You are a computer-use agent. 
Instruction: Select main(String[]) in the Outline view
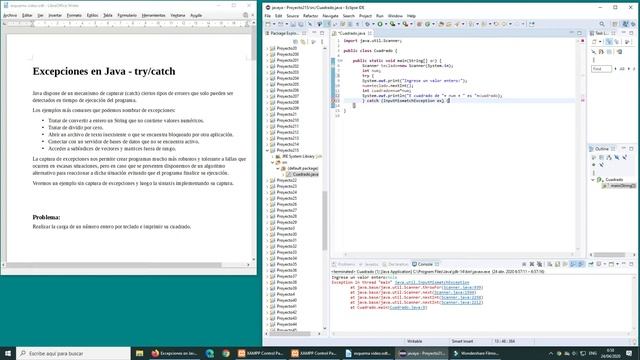click(619, 186)
